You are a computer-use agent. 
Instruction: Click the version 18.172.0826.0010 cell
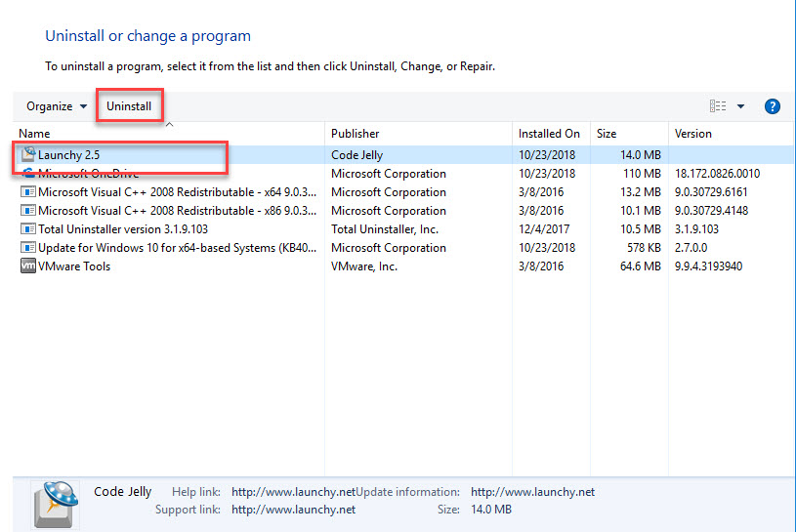(717, 174)
